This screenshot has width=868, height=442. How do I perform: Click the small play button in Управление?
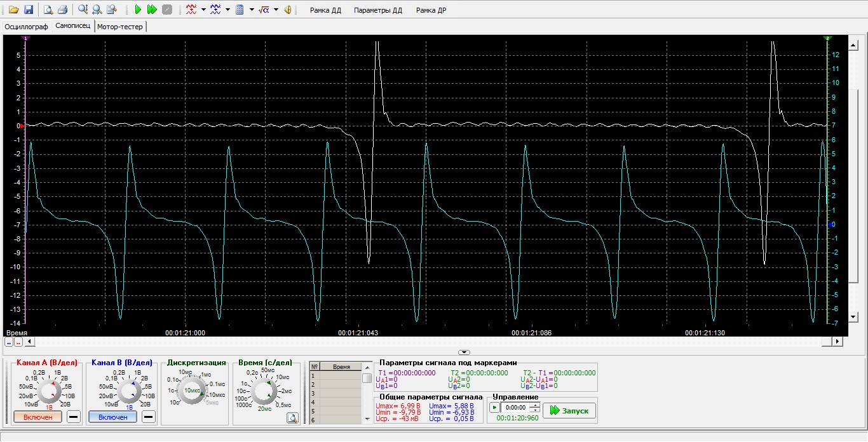[x=494, y=407]
